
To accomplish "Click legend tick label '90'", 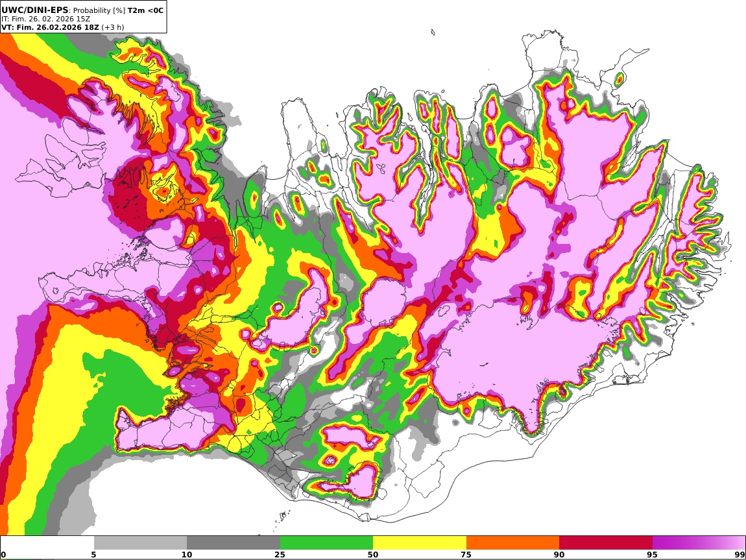I will (x=559, y=554).
